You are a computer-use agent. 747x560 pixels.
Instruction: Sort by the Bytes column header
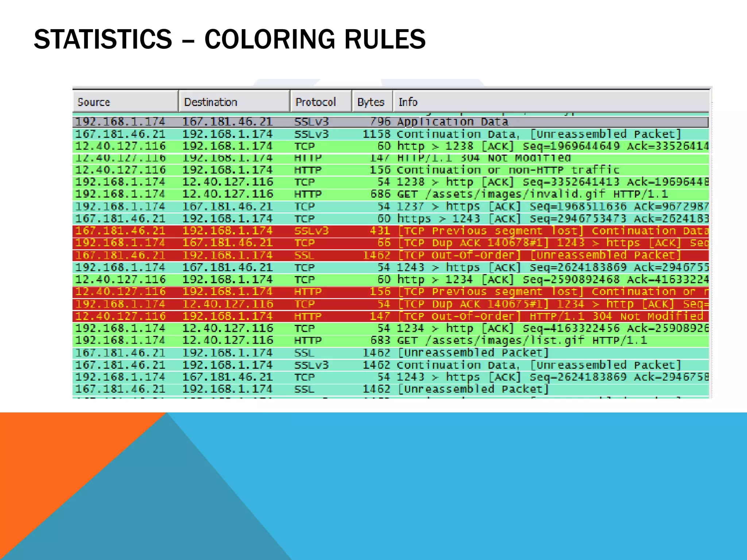tap(372, 102)
